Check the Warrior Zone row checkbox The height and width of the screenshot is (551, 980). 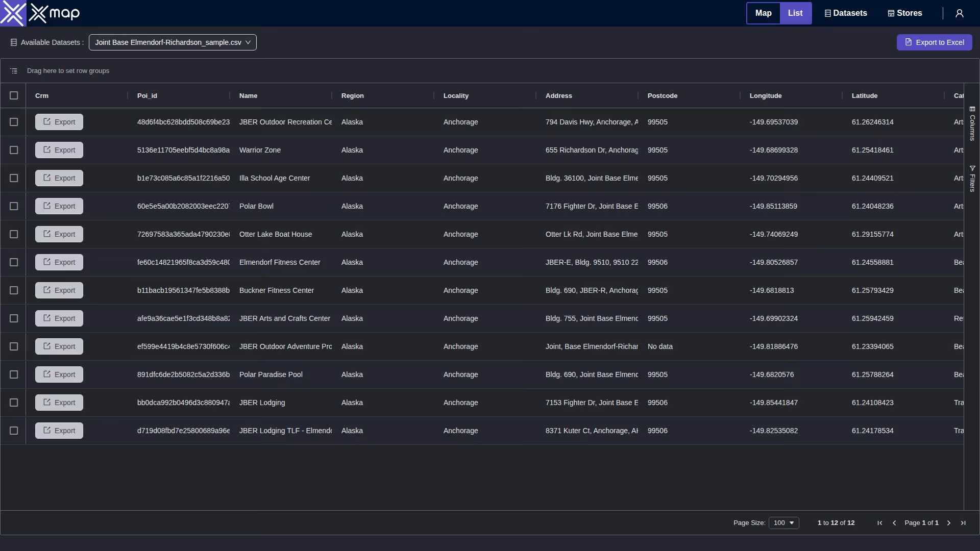[14, 150]
